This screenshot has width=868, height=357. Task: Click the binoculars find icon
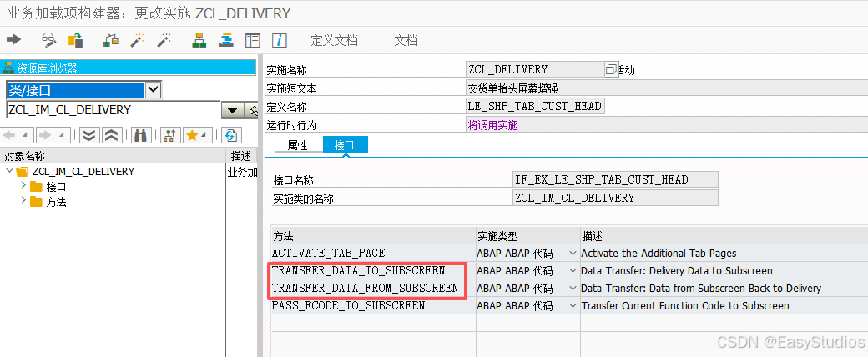[x=141, y=135]
